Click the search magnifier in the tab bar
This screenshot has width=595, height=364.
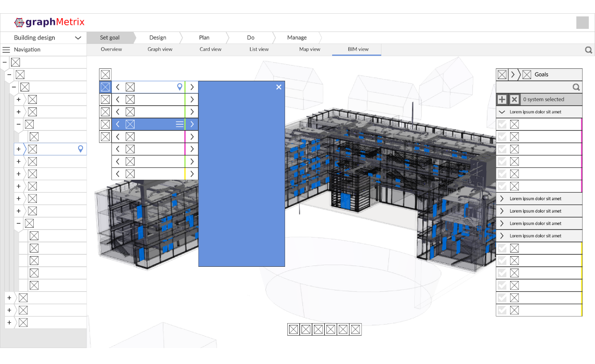[x=588, y=50]
